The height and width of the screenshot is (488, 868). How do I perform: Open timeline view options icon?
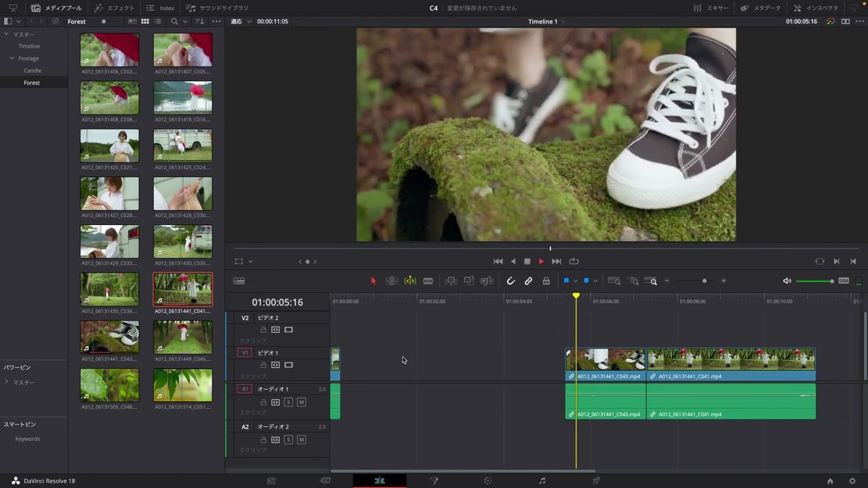[239, 281]
